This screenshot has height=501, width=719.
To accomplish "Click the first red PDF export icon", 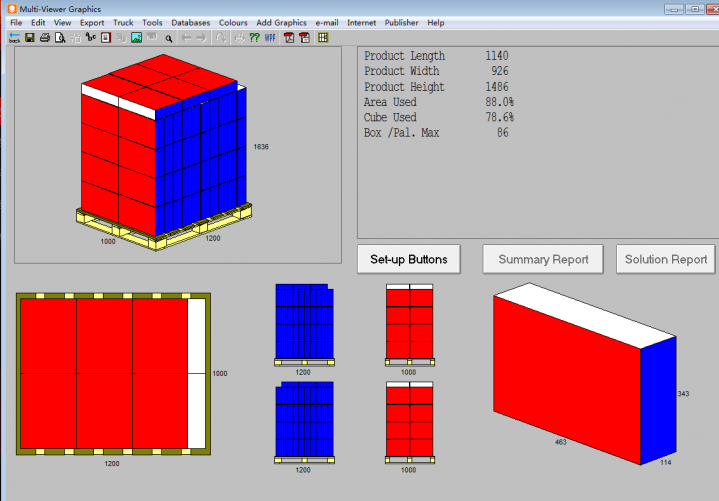I will pos(288,38).
